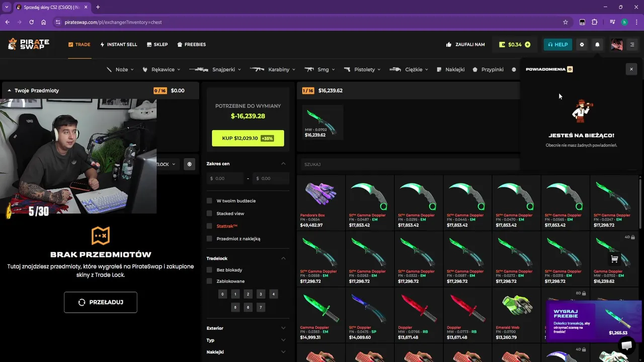The height and width of the screenshot is (362, 644).
Task: Collapse the Tradelock filter section
Action: tap(283, 258)
